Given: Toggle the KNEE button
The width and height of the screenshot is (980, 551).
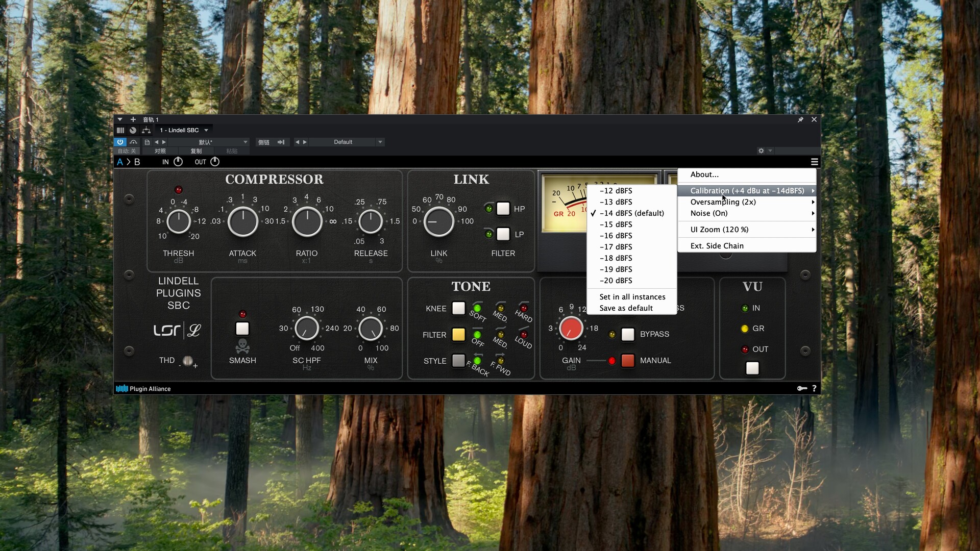Looking at the screenshot, I should [x=458, y=308].
